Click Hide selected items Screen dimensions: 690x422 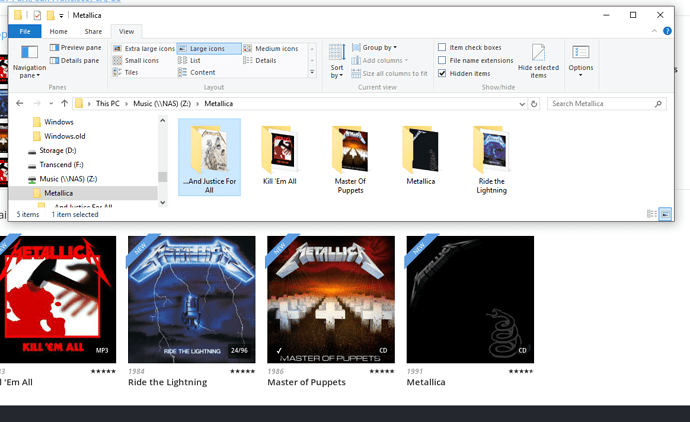(x=538, y=61)
